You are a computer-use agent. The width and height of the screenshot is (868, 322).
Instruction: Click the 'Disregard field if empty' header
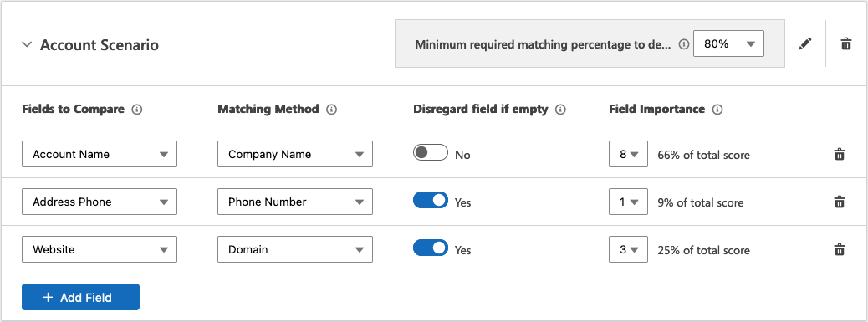481,109
